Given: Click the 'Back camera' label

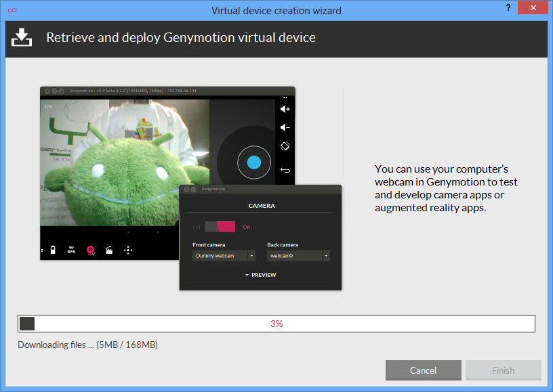Looking at the screenshot, I should pos(283,245).
